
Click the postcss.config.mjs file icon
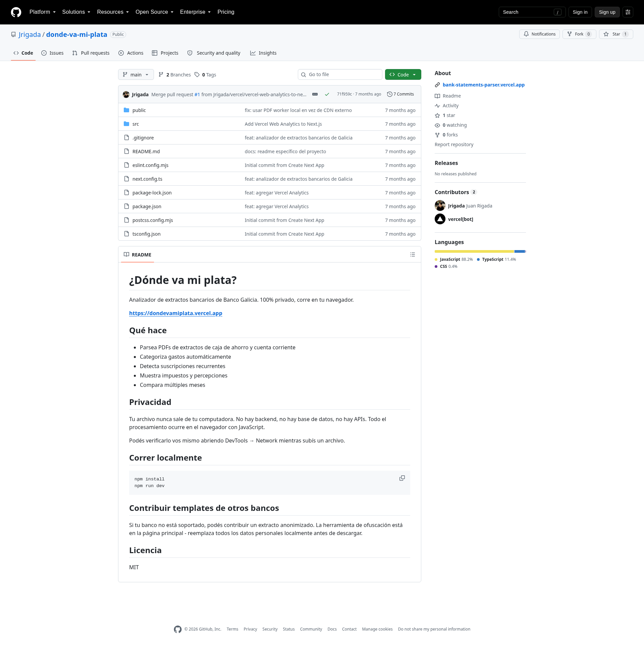pyautogui.click(x=126, y=220)
